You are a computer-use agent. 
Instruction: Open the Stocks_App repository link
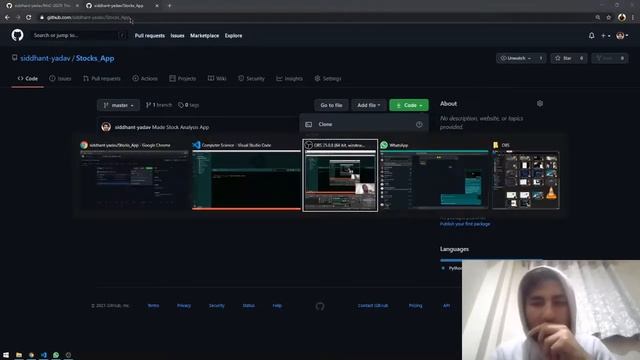95,58
